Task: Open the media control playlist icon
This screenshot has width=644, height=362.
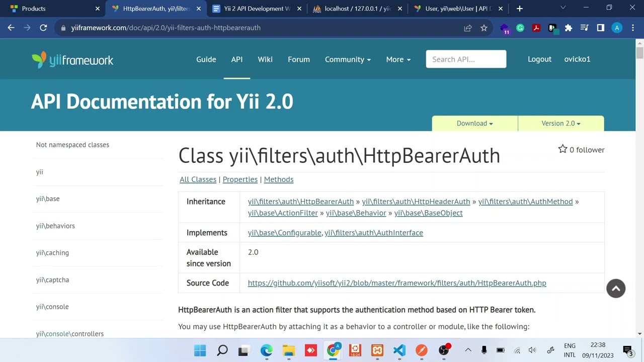Action: coord(585,28)
